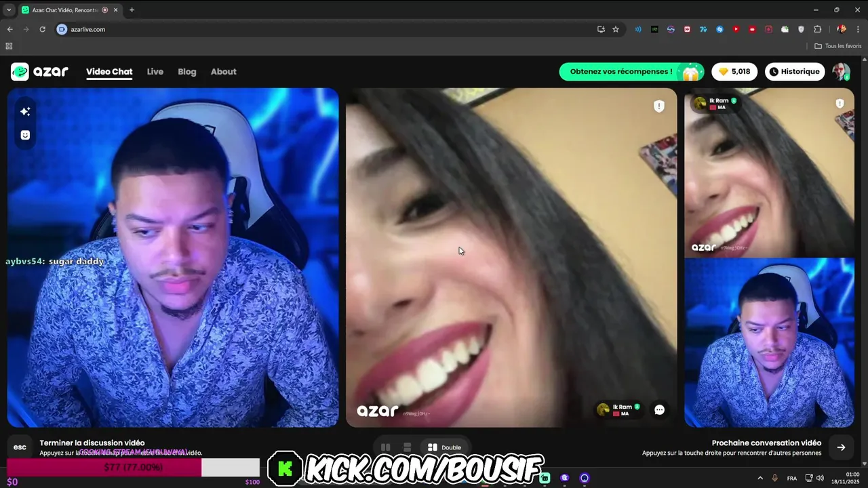Open the Historique history button

coord(795,72)
